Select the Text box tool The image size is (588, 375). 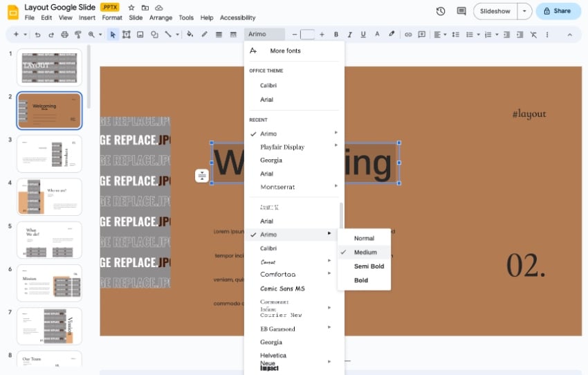pyautogui.click(x=126, y=34)
